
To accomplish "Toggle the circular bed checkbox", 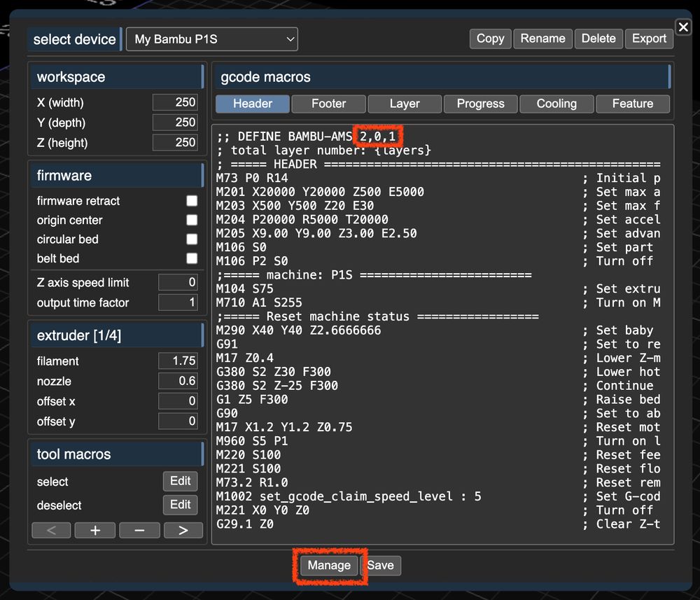I will [x=192, y=239].
